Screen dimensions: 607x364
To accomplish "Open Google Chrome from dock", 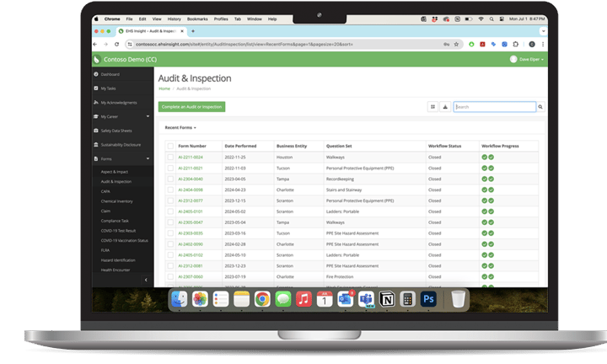I will (x=262, y=299).
